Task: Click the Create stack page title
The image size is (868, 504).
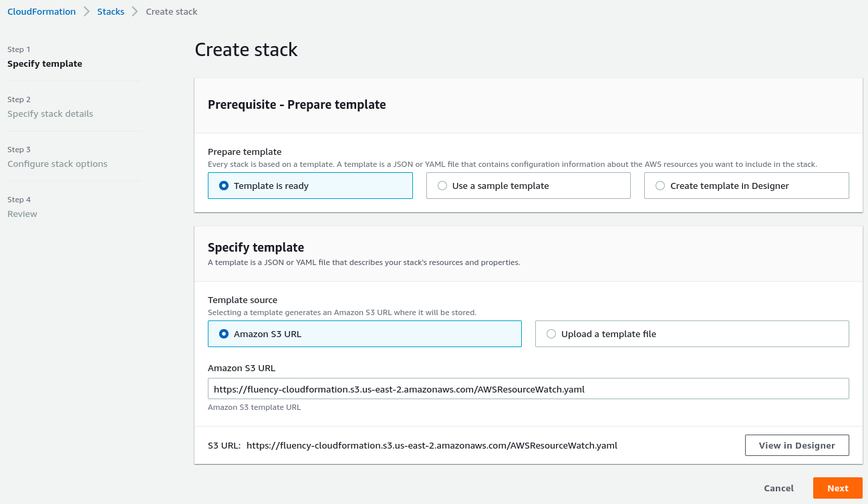Action: (x=246, y=50)
